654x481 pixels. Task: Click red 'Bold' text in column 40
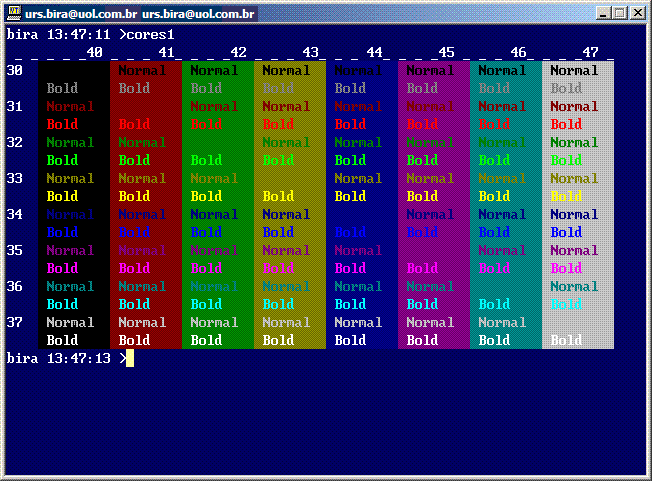[x=63, y=124]
